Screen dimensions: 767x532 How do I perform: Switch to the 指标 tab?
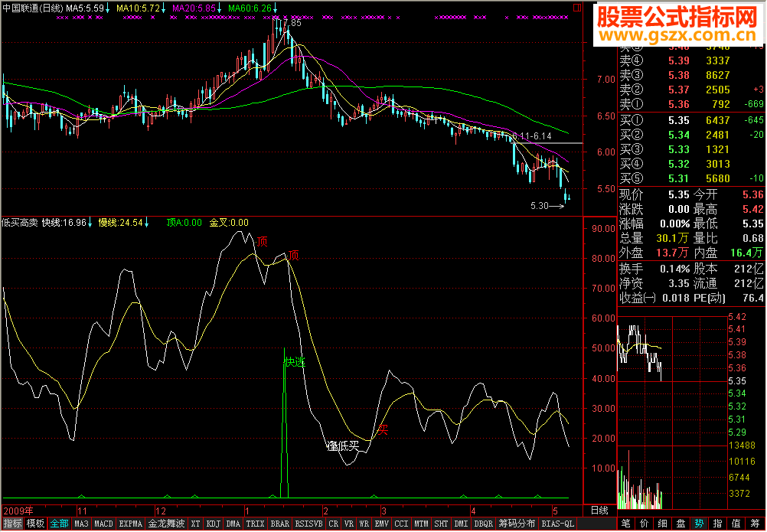12,524
